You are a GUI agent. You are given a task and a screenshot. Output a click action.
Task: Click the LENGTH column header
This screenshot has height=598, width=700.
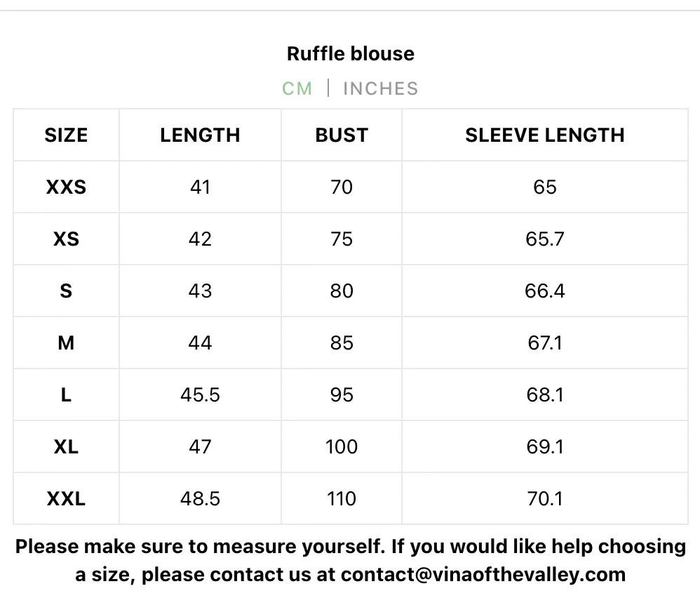pyautogui.click(x=200, y=135)
